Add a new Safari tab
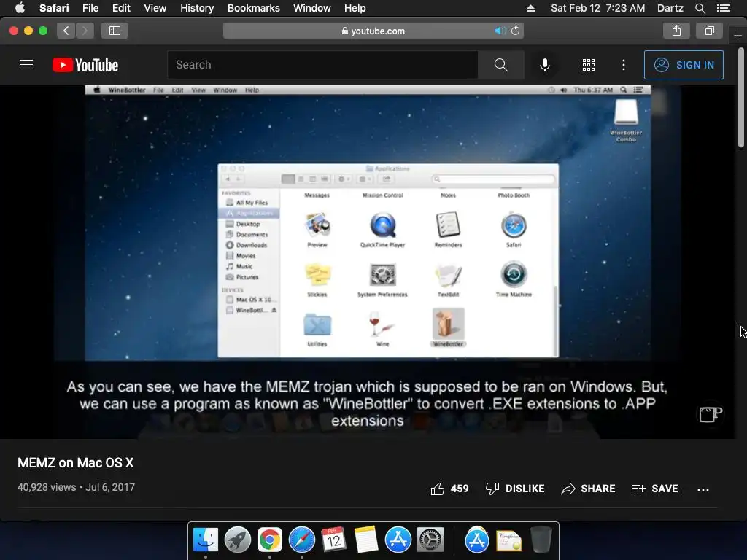This screenshot has height=560, width=747. click(738, 35)
